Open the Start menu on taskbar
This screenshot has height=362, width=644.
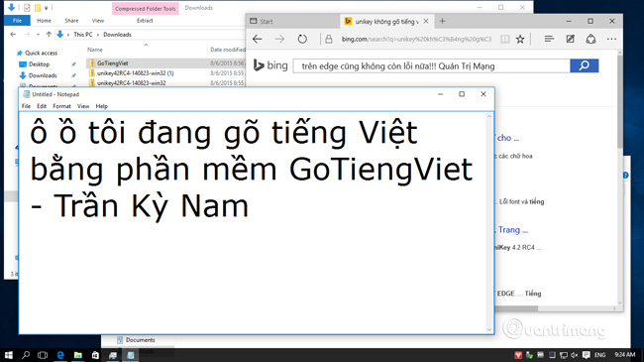click(8, 355)
